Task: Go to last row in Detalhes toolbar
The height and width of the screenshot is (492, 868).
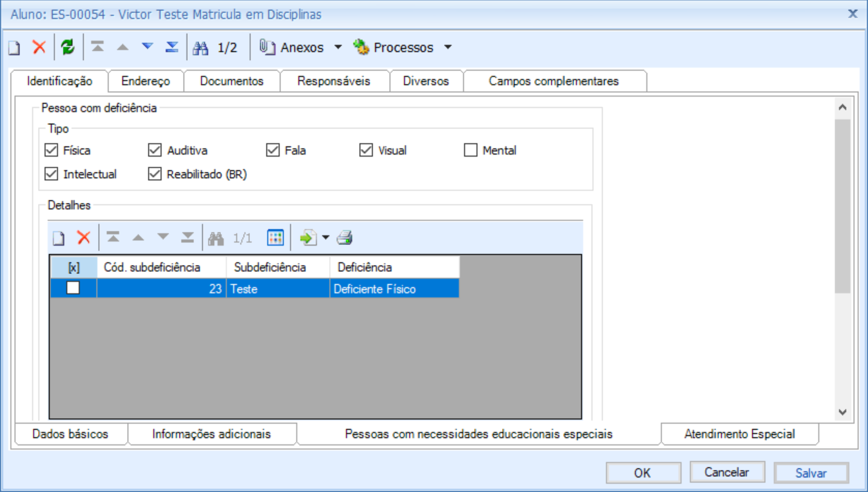Action: point(187,238)
